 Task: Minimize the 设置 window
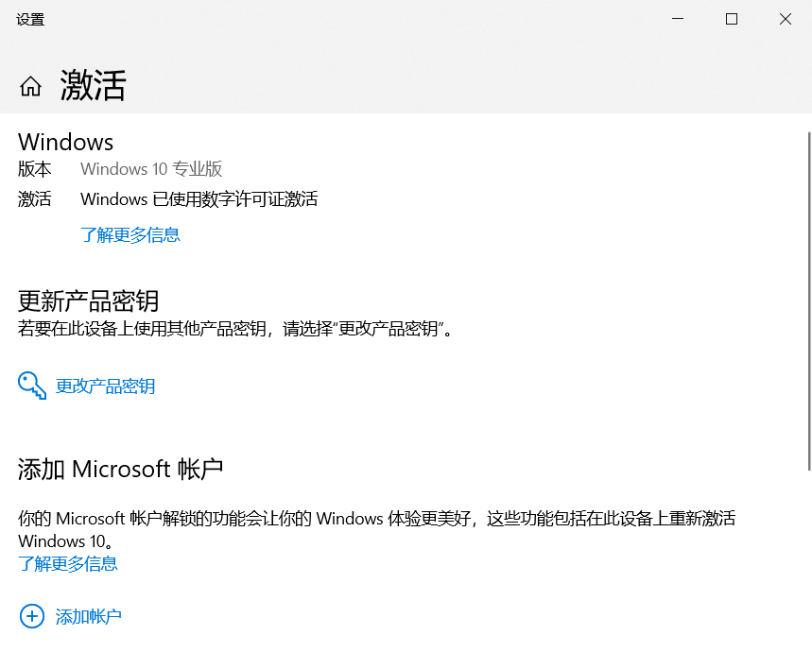677,19
